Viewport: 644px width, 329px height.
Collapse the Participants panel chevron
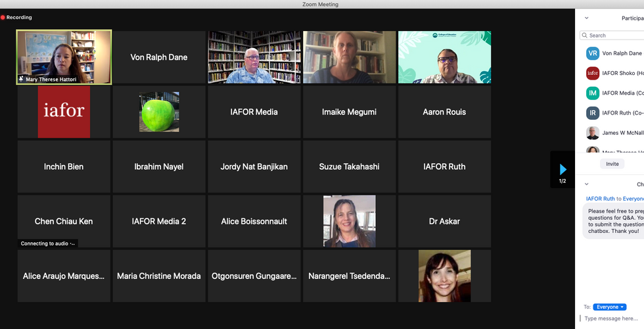[x=586, y=18]
